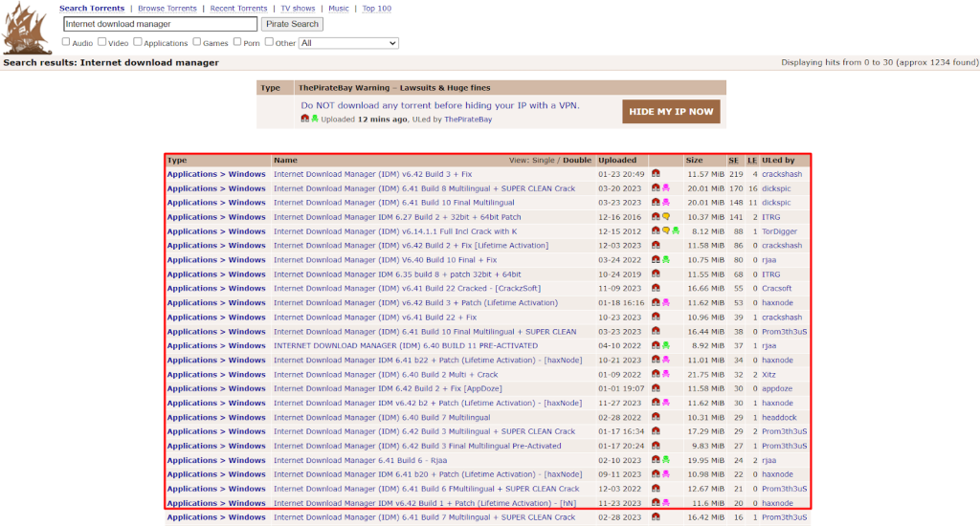
Task: Click magnet icon for 6.41 Build 7 Multilingual row
Action: coord(656,517)
